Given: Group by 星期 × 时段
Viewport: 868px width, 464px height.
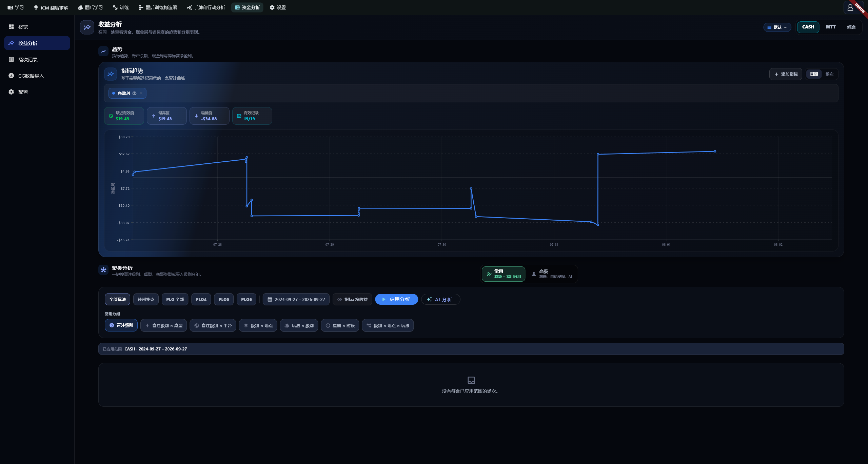Looking at the screenshot, I should (x=340, y=325).
